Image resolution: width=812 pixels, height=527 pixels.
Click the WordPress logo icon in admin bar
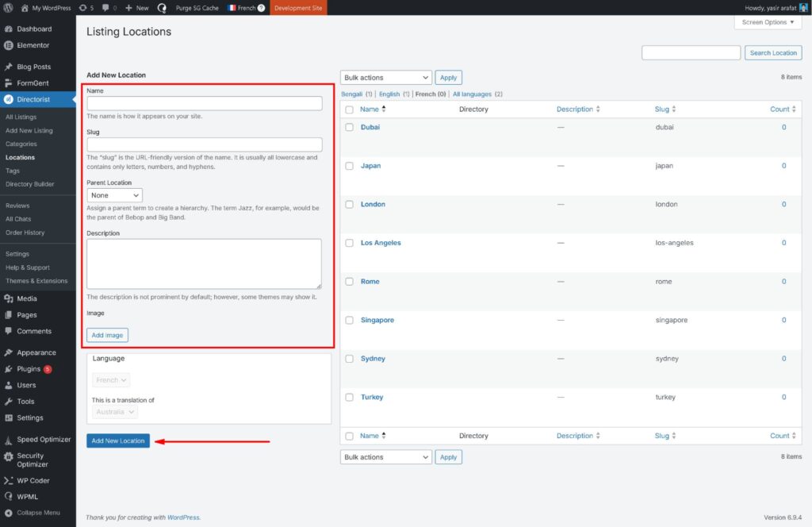pyautogui.click(x=8, y=8)
